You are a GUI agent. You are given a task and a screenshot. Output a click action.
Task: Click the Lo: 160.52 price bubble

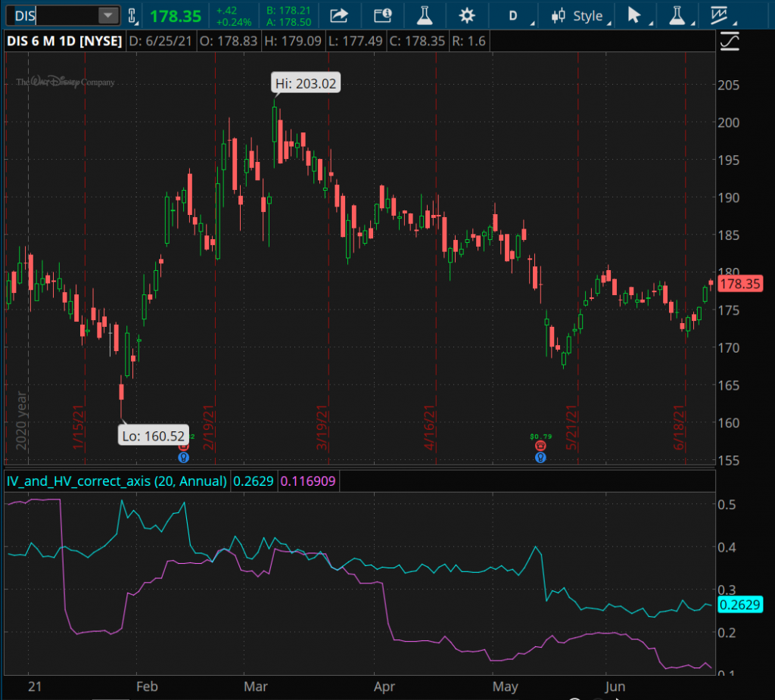pyautogui.click(x=153, y=436)
